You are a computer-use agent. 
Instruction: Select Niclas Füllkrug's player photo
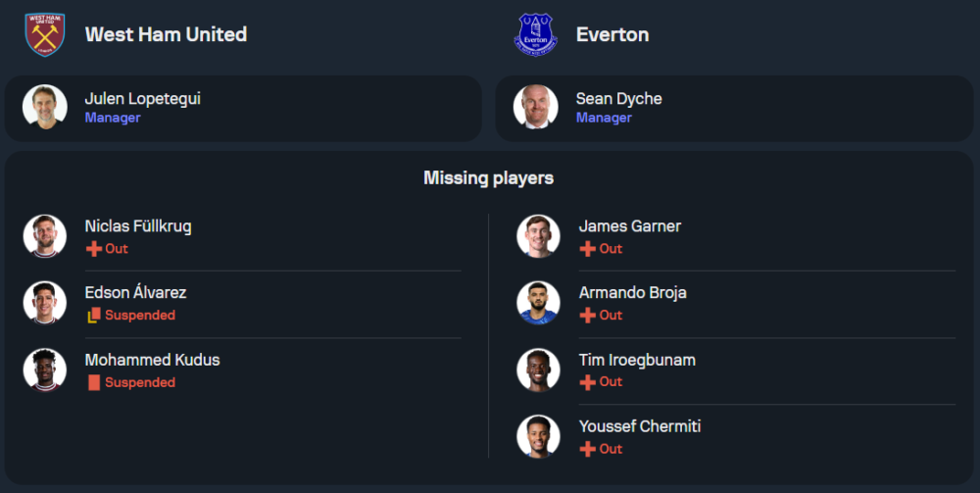point(45,236)
